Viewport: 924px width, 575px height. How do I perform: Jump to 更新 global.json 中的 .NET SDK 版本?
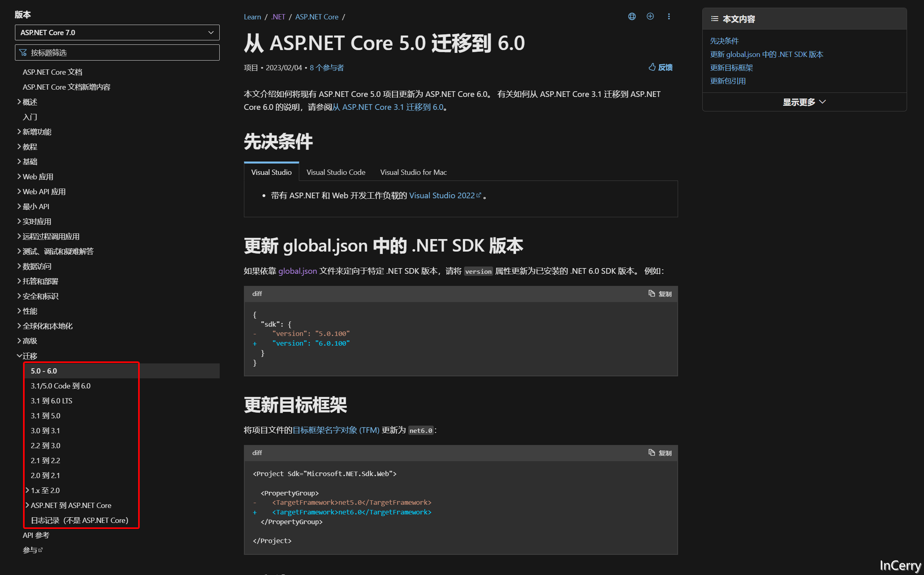[x=766, y=54]
